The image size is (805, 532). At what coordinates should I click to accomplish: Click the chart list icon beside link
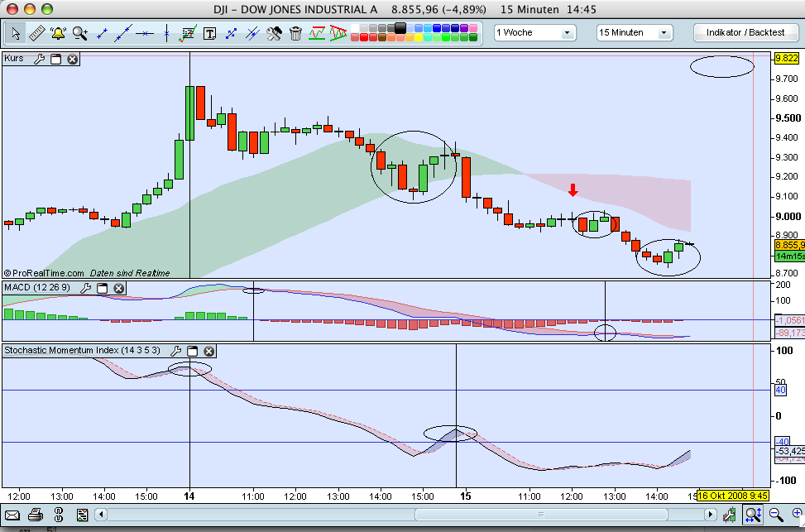pyautogui.click(x=82, y=515)
